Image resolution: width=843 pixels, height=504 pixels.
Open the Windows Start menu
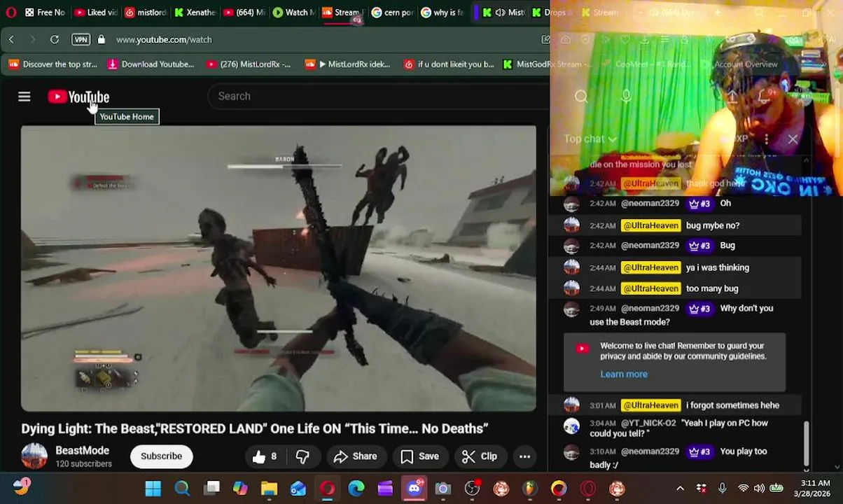point(153,488)
